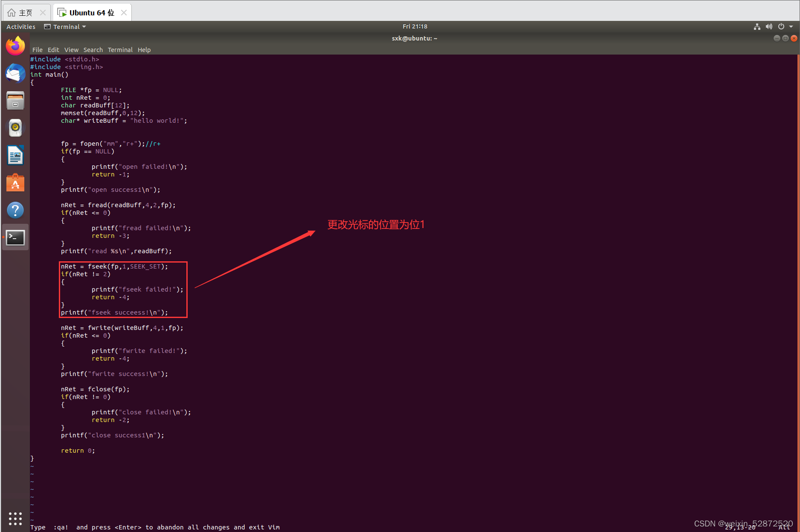Click the wired network icon in the top bar
The image size is (800, 532).
[x=757, y=26]
